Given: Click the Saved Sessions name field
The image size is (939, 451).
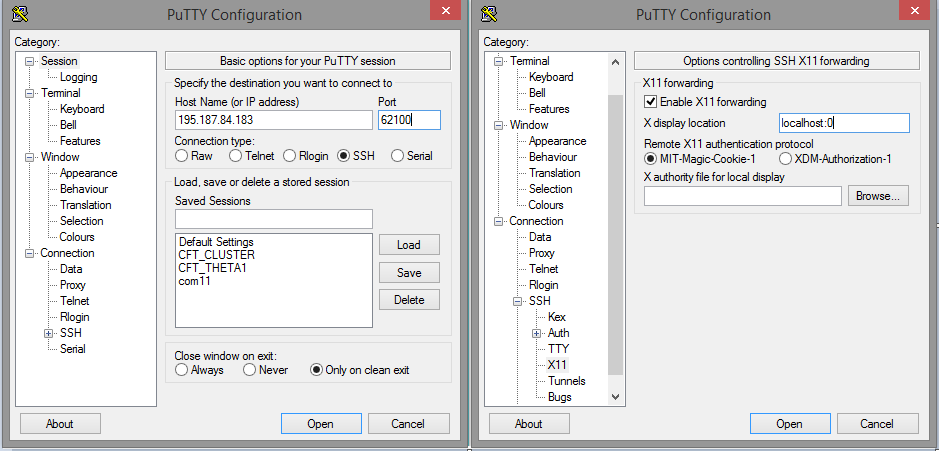Looking at the screenshot, I should (274, 219).
